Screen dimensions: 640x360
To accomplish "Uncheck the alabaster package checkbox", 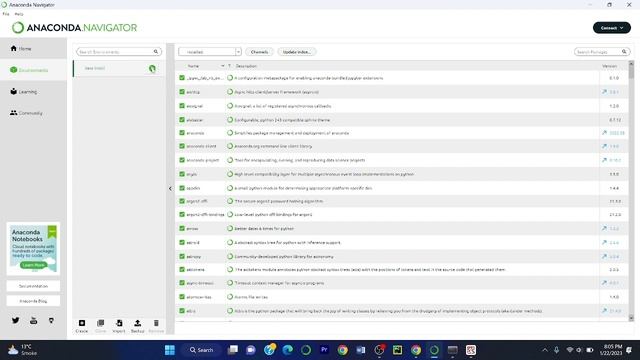I will coord(182,120).
